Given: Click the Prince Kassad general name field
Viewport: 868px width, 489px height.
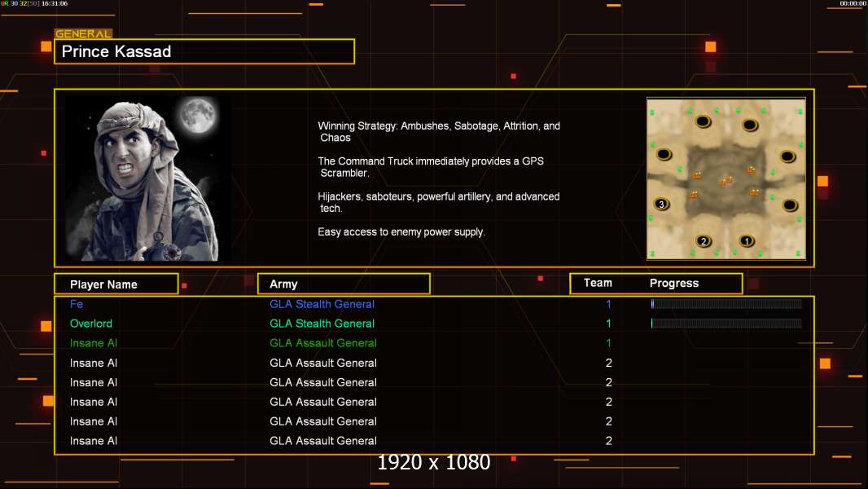Looking at the screenshot, I should point(204,51).
